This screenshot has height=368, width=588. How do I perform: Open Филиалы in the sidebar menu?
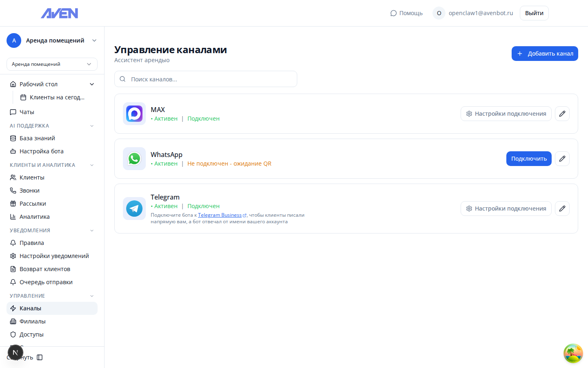(32, 321)
